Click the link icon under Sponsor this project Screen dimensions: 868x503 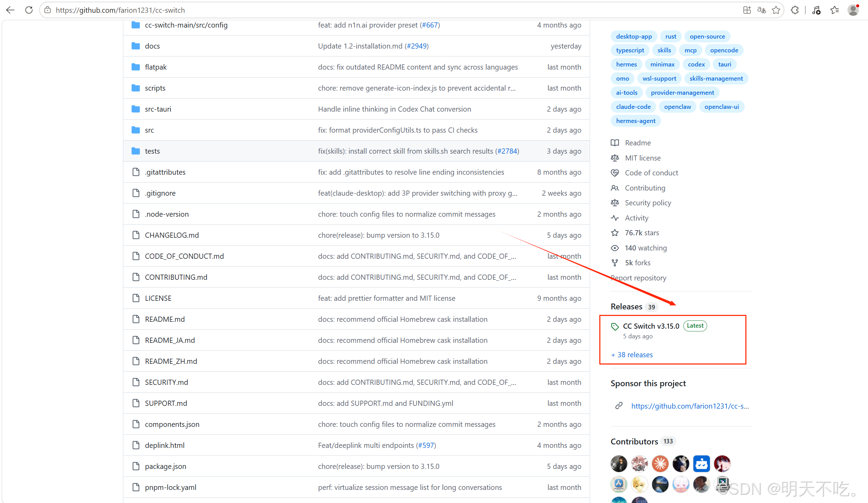pos(619,406)
